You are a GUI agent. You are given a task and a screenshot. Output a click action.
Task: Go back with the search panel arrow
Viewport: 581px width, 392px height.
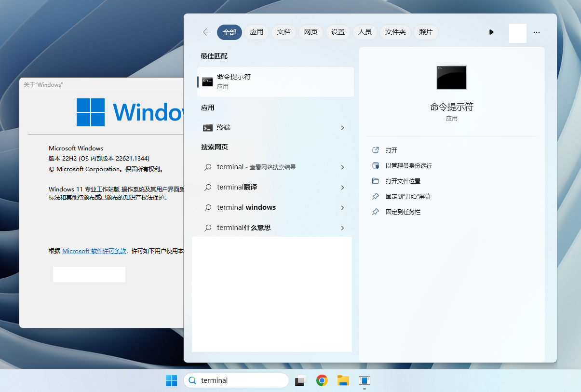(207, 32)
